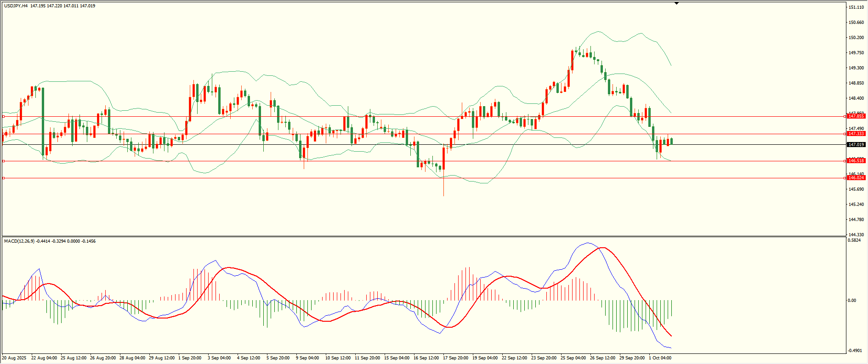
Task: Click the MACD(12,26,9) indicator label
Action: [19, 241]
